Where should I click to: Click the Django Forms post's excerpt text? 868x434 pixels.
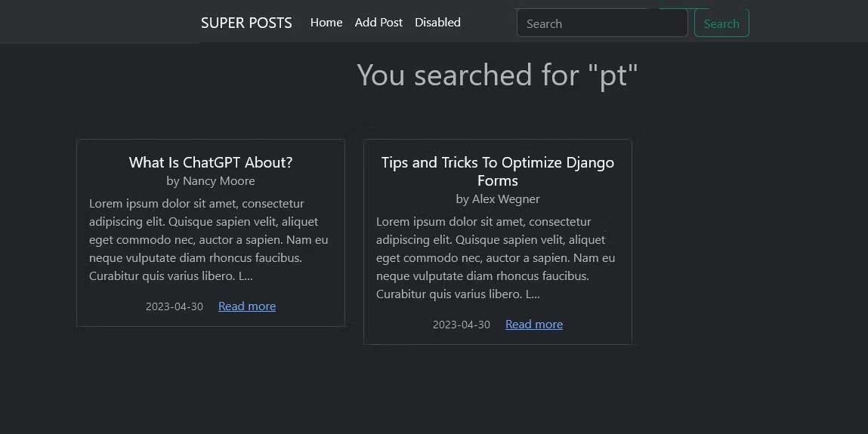pos(496,257)
